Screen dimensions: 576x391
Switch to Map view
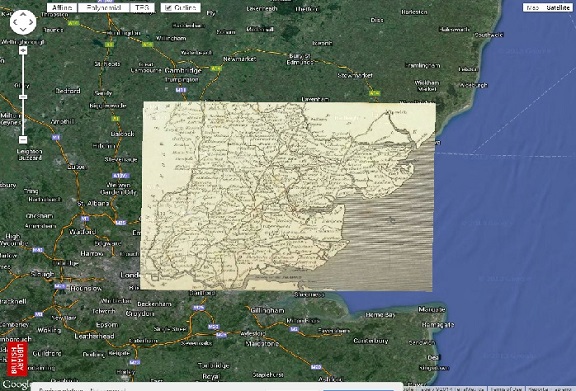(532, 7)
